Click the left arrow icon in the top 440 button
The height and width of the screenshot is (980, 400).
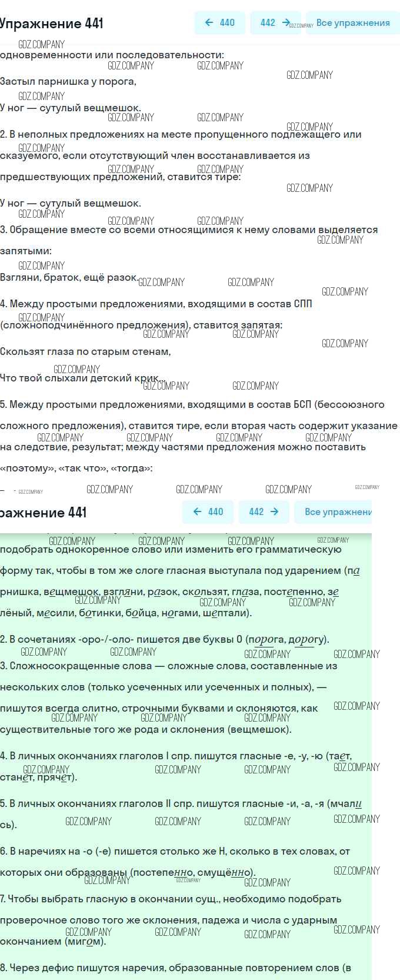[x=209, y=23]
